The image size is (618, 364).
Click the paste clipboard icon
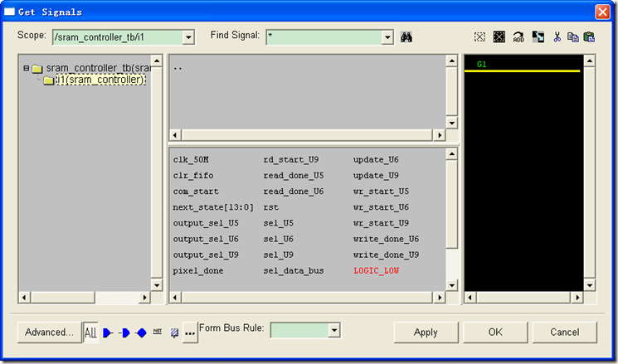pos(589,37)
